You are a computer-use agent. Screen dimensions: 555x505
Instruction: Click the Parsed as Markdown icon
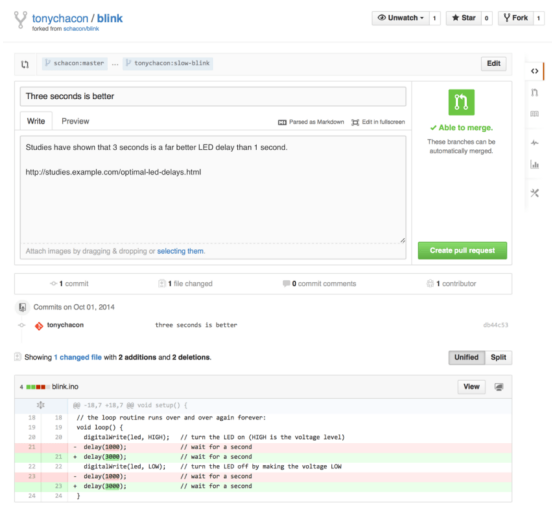(282, 122)
